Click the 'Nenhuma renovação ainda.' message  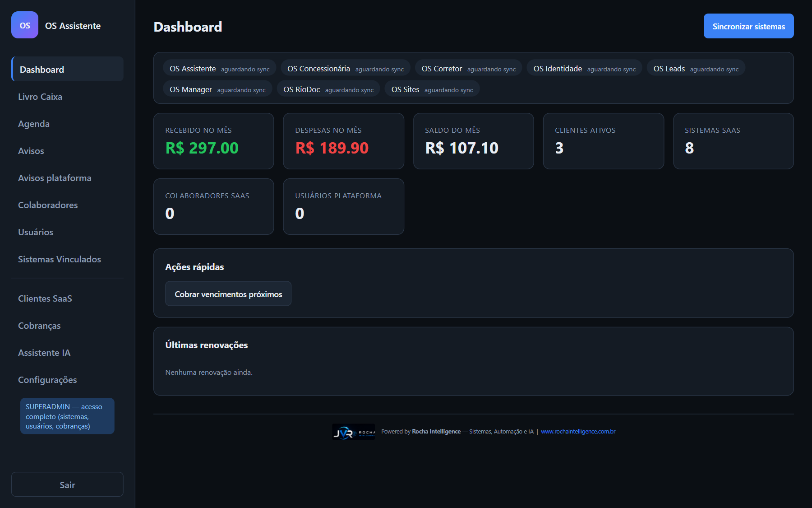pos(209,373)
